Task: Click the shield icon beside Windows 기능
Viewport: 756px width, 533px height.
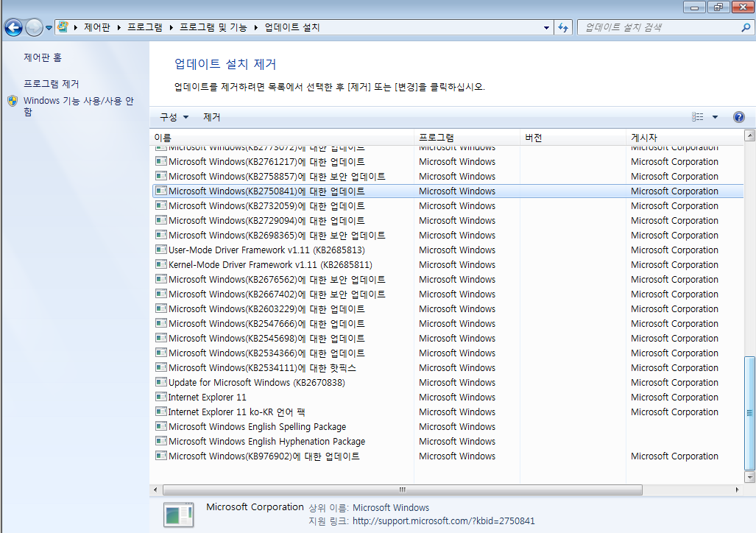Action: pos(13,101)
